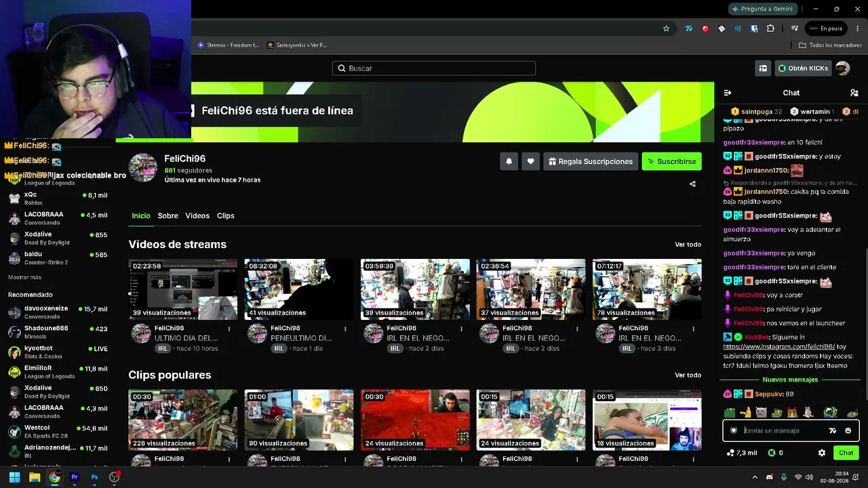Switch to the Videos tab

[x=197, y=216]
